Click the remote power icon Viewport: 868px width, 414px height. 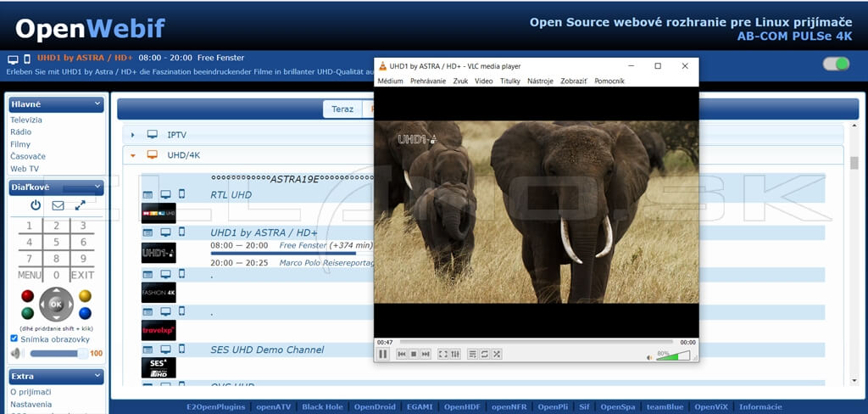tap(36, 205)
